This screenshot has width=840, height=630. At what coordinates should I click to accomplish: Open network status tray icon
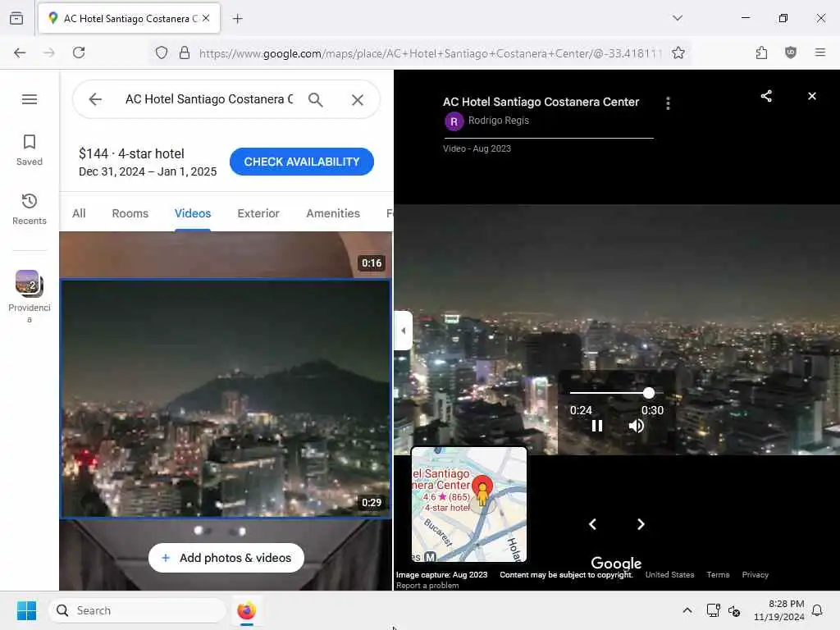tap(713, 610)
